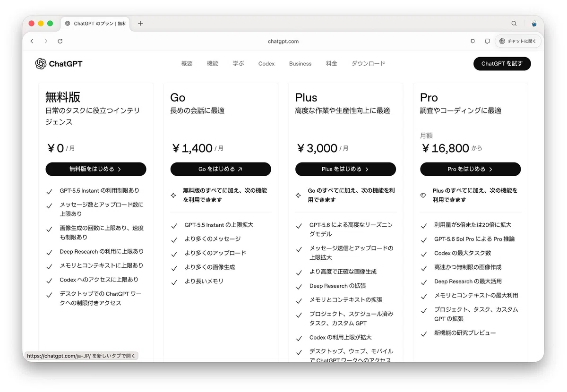Click Deep Research の最大活用 text
The image size is (567, 392).
click(x=468, y=281)
